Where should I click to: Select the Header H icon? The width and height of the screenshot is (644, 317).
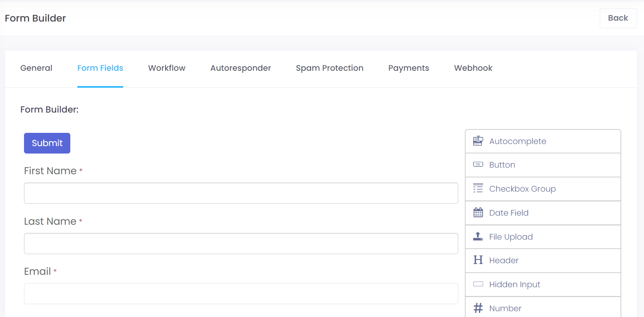point(478,260)
